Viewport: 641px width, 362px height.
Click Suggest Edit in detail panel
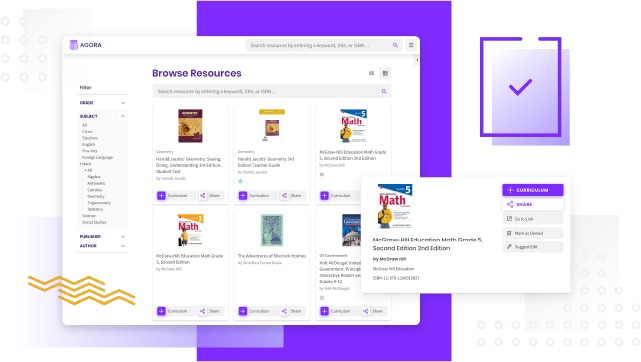532,247
